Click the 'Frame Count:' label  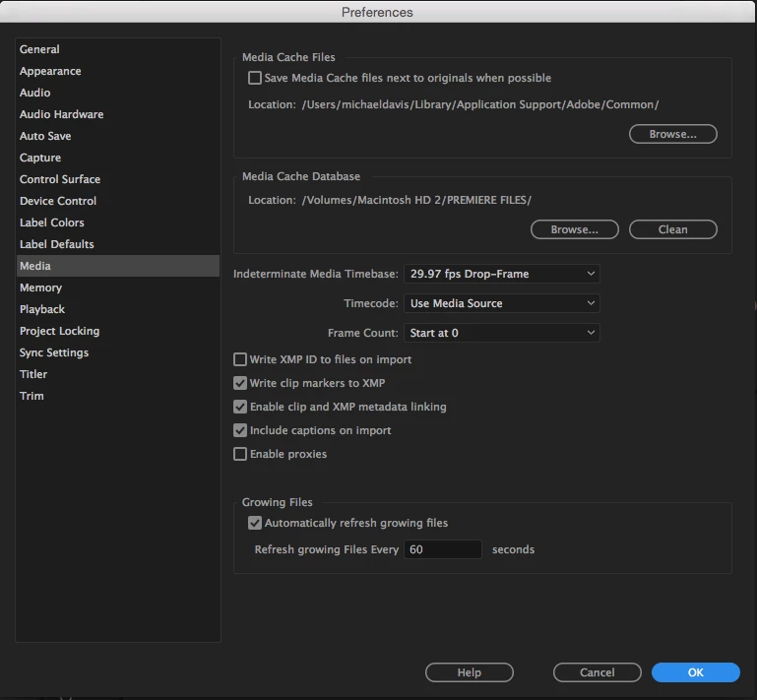363,333
